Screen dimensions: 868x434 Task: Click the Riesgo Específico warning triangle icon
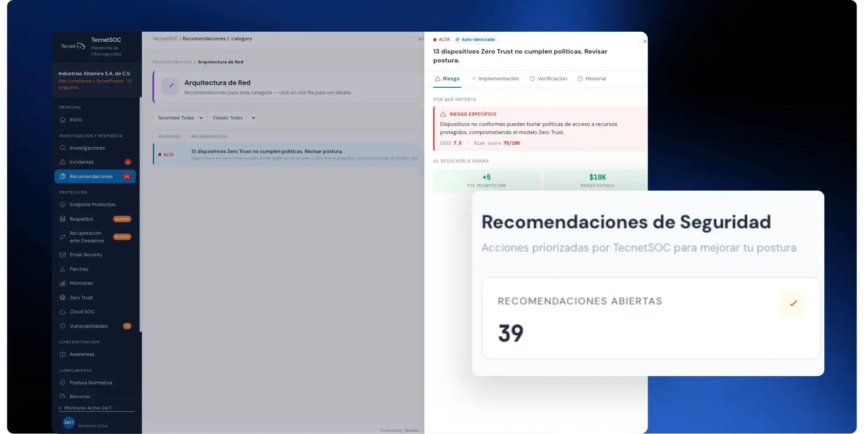(x=443, y=114)
